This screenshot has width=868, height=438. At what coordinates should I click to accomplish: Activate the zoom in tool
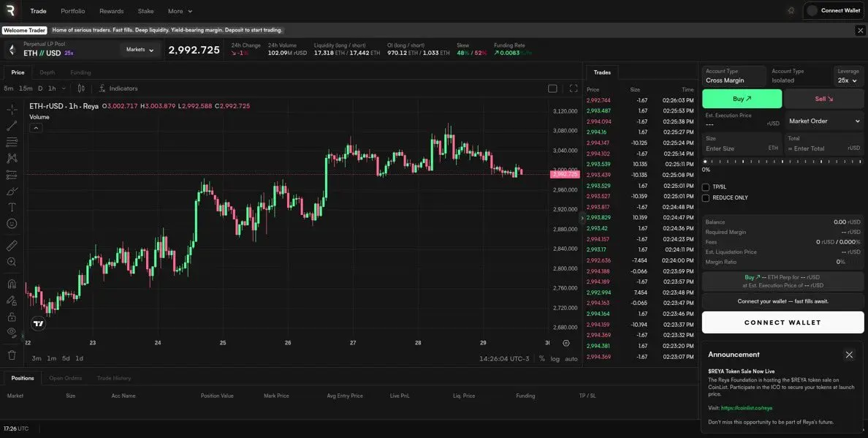coord(12,261)
